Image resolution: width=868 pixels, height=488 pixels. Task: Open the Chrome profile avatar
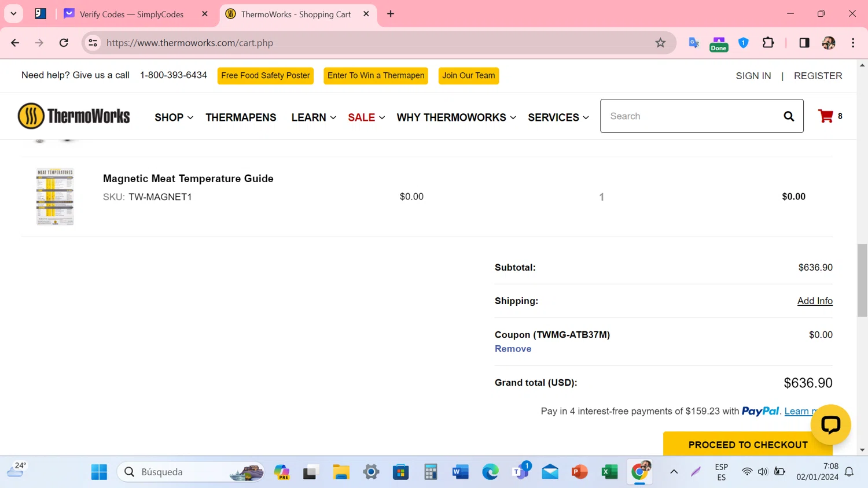829,43
